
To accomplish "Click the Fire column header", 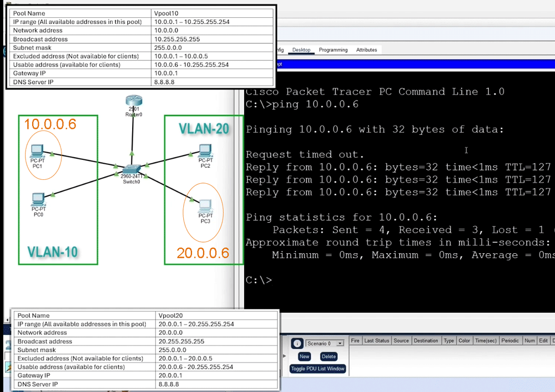I will [355, 341].
